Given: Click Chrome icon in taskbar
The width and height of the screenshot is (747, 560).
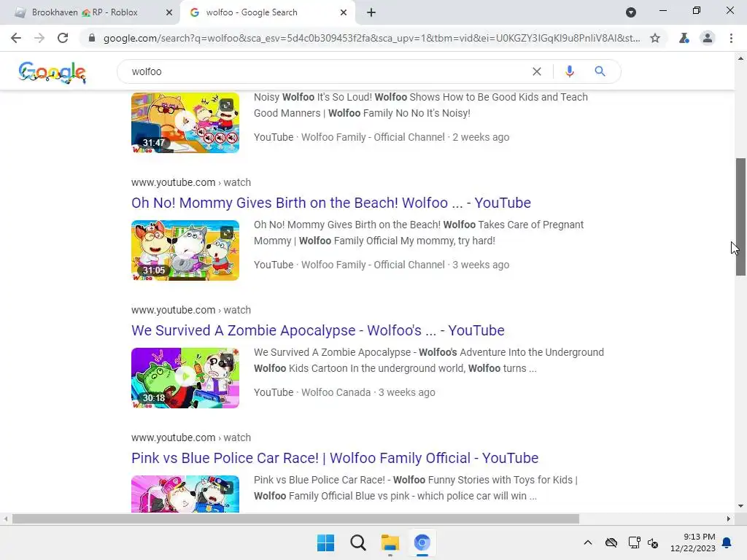Looking at the screenshot, I should point(422,542).
